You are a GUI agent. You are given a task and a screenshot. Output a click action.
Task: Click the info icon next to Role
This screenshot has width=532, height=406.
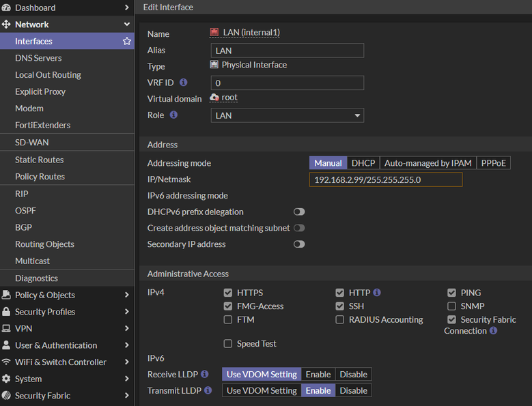click(173, 115)
